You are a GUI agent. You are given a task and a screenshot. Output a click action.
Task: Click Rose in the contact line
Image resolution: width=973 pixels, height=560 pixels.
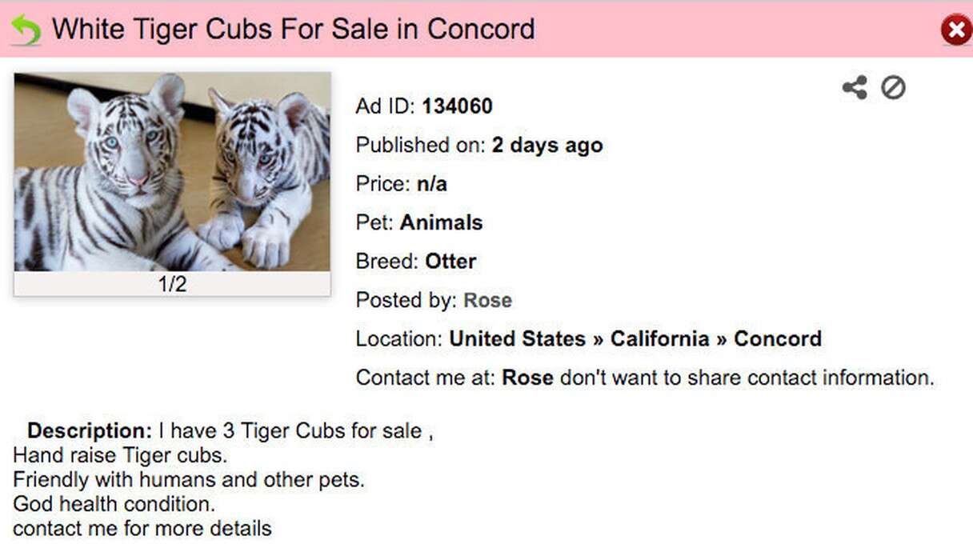[527, 377]
